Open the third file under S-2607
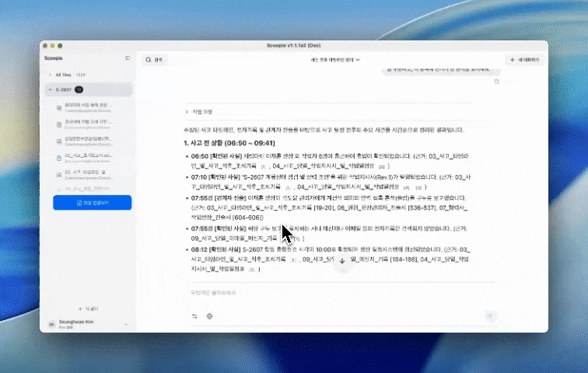 coord(89,141)
